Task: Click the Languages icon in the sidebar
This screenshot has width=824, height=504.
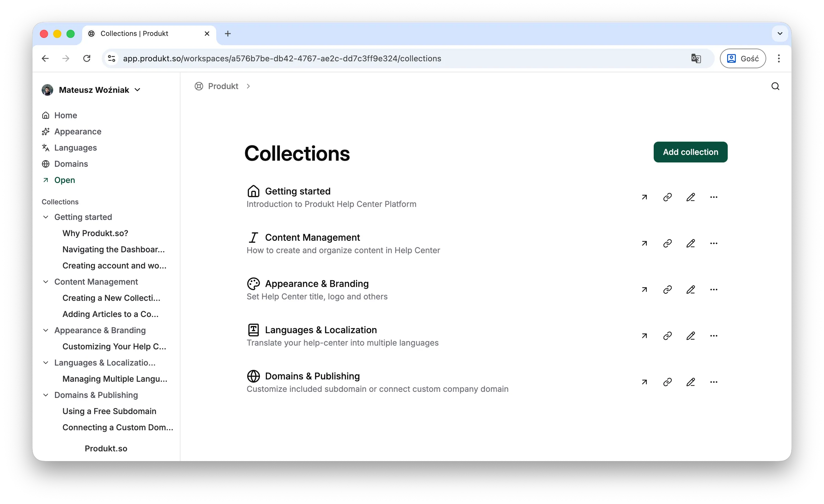Action: tap(46, 148)
